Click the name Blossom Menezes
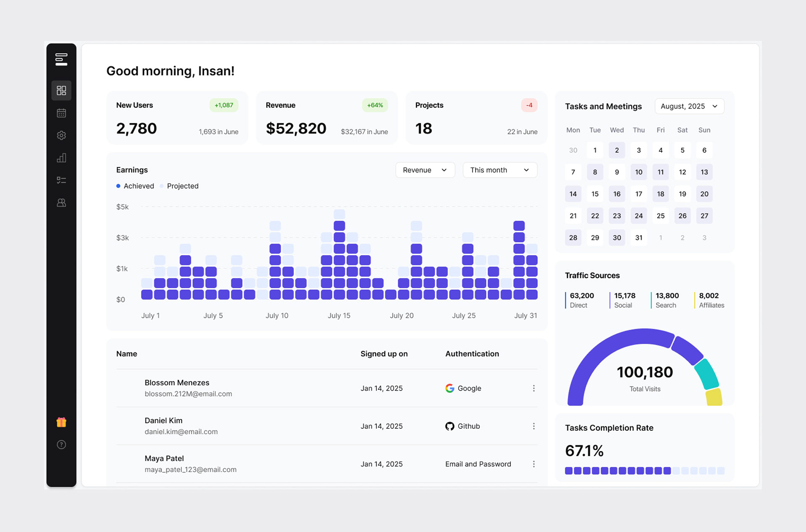Viewport: 806px width, 532px height. click(177, 383)
